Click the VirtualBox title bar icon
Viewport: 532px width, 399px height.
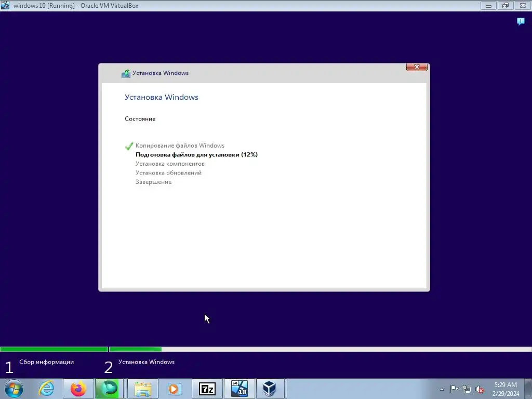5,5
